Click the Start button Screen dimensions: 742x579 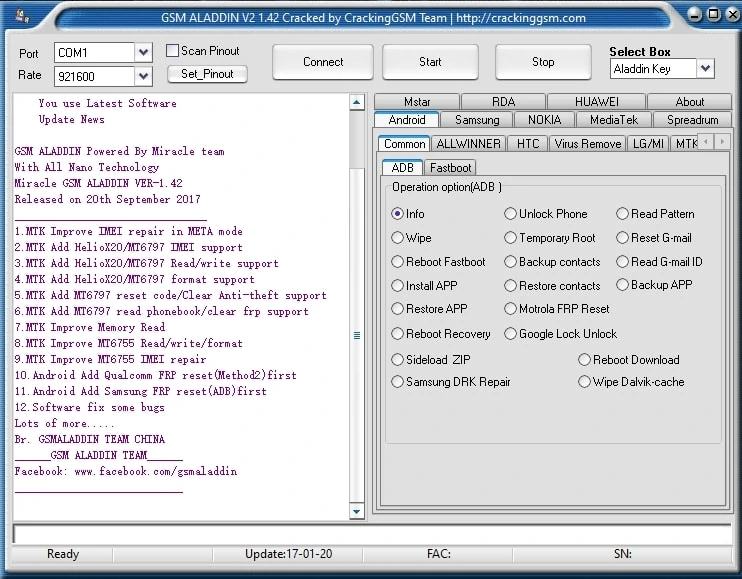(x=430, y=62)
